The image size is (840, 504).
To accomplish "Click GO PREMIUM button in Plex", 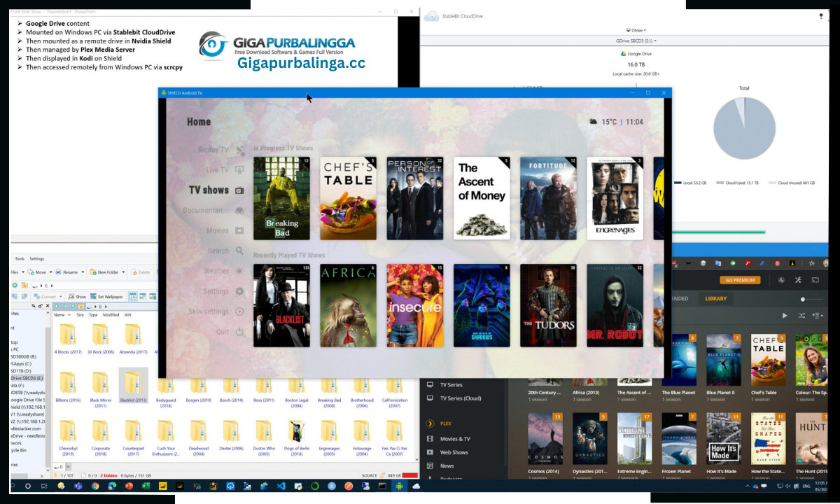I will [740, 280].
